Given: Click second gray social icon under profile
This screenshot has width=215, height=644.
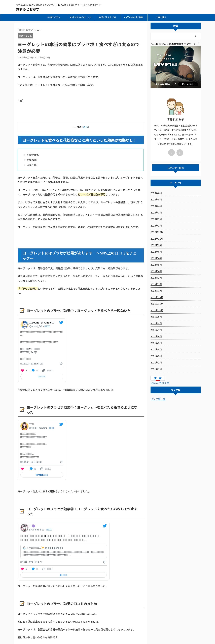Looking at the screenshot, I should (180, 152).
